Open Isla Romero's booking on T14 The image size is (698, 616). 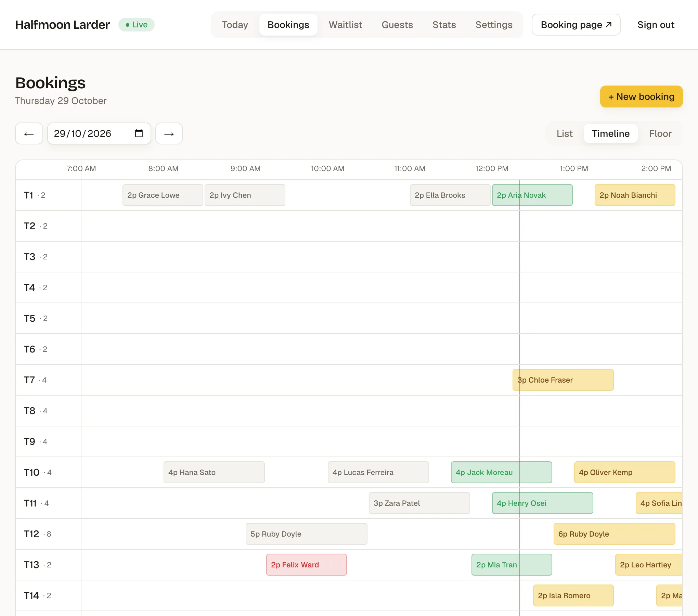[573, 595]
